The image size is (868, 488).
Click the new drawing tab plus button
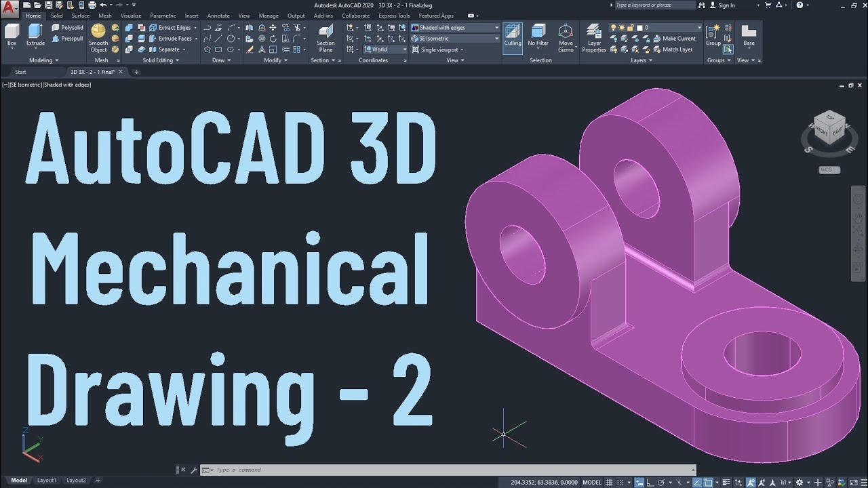tap(136, 72)
